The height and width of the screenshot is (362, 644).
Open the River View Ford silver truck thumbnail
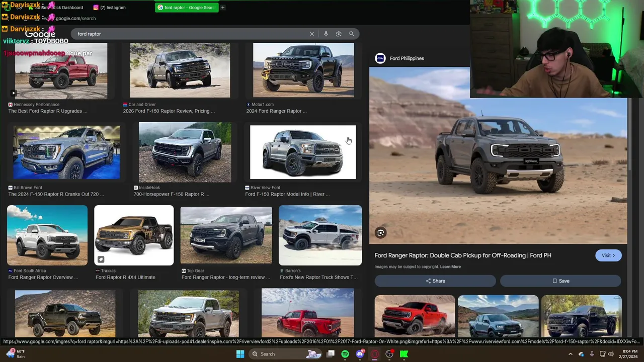point(303,152)
